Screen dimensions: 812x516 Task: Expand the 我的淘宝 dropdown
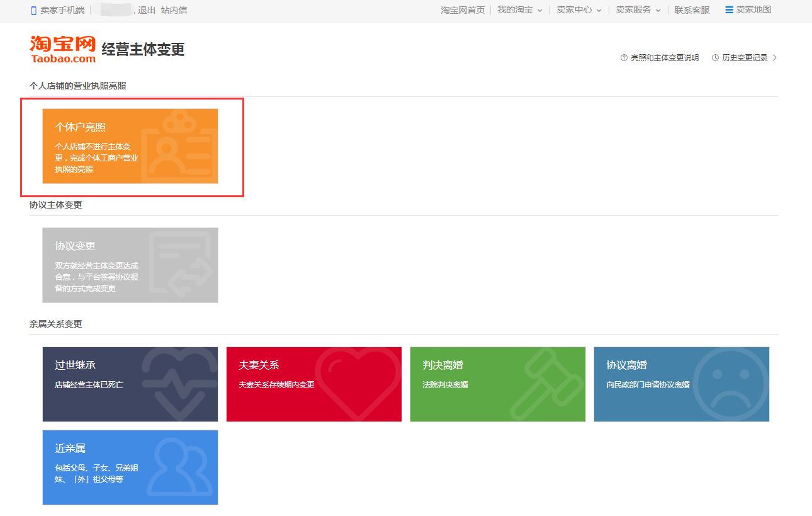tap(517, 10)
